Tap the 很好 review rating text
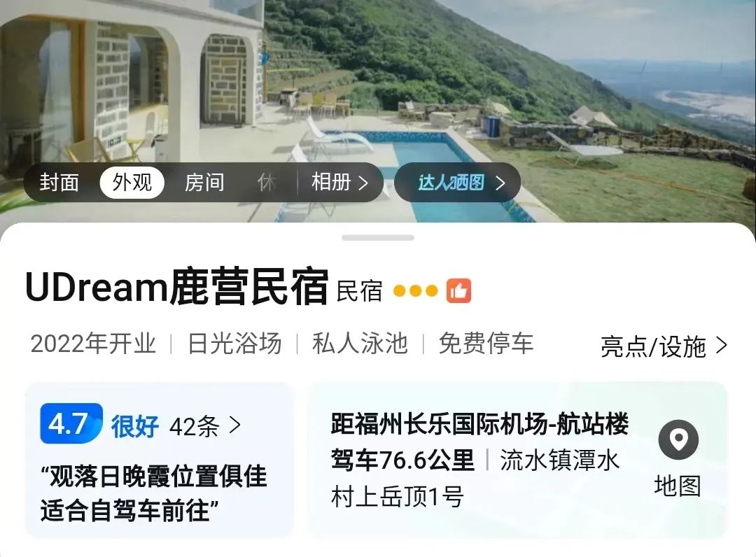756x557 pixels. [x=134, y=426]
